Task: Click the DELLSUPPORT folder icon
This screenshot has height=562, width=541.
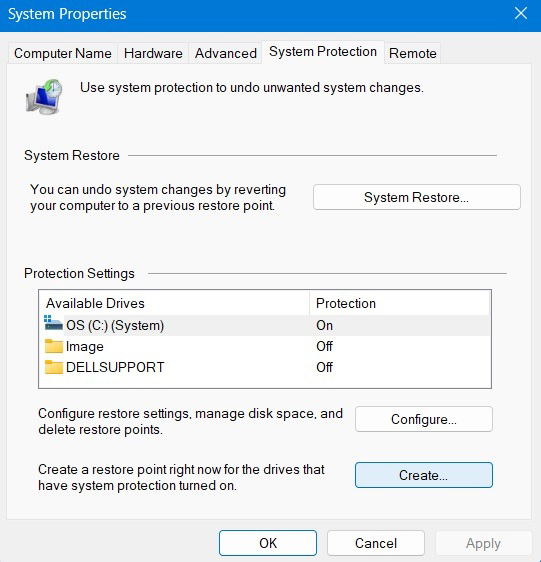Action: point(53,367)
